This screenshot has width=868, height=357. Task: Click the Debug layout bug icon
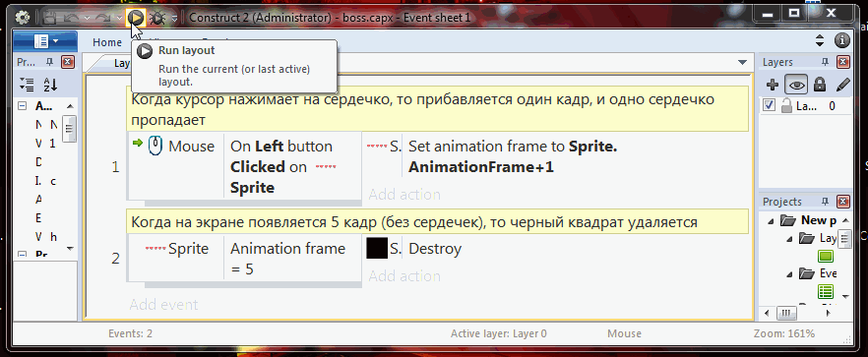157,19
